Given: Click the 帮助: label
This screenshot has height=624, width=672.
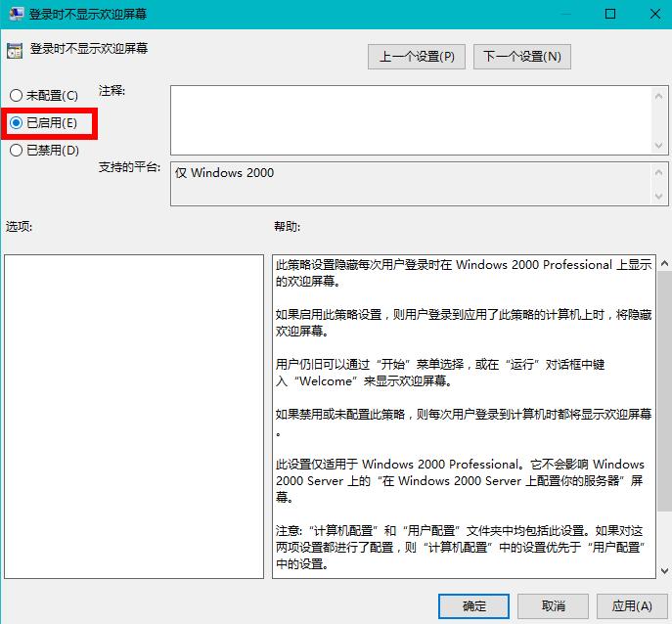Looking at the screenshot, I should (x=287, y=226).
